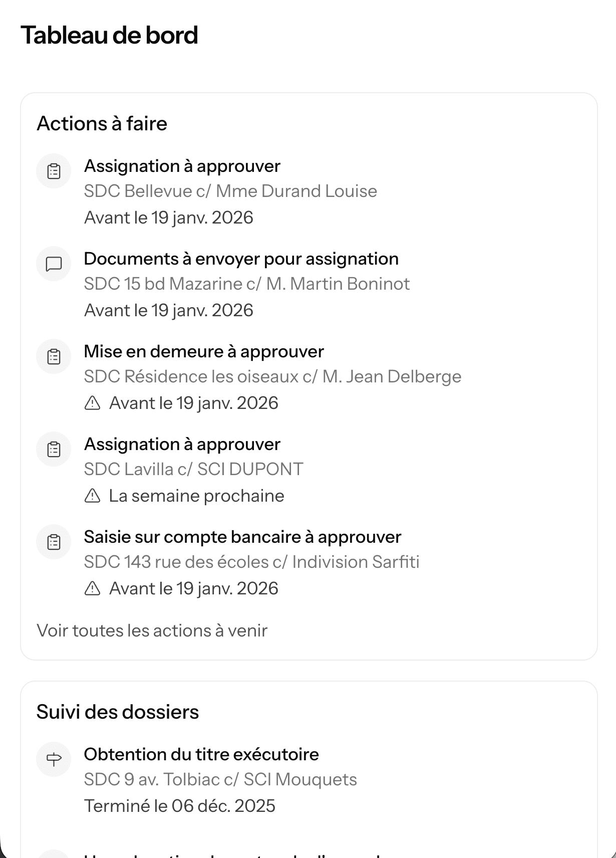Click the Actions à faire section heading
The height and width of the screenshot is (858, 616).
pyautogui.click(x=102, y=123)
